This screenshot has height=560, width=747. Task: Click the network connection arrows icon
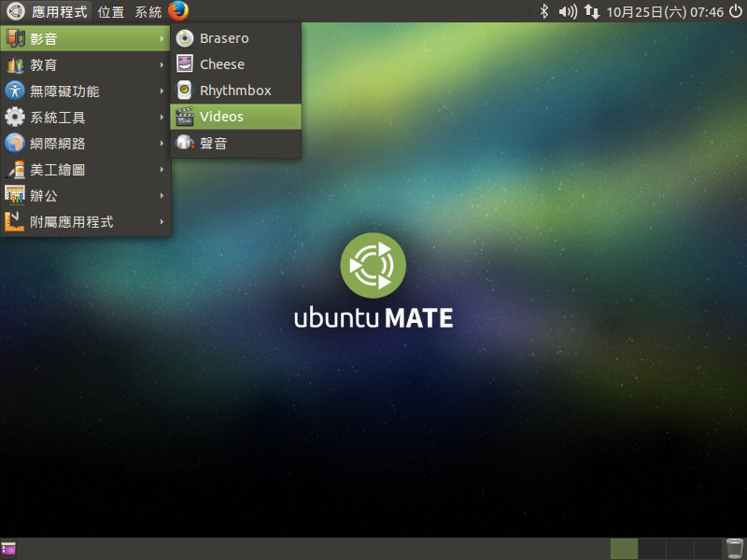(592, 11)
